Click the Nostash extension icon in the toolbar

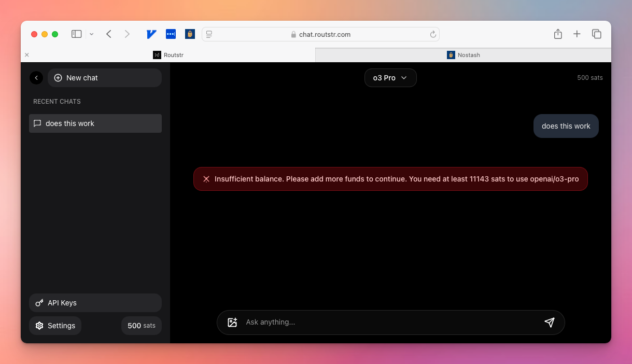pos(190,34)
